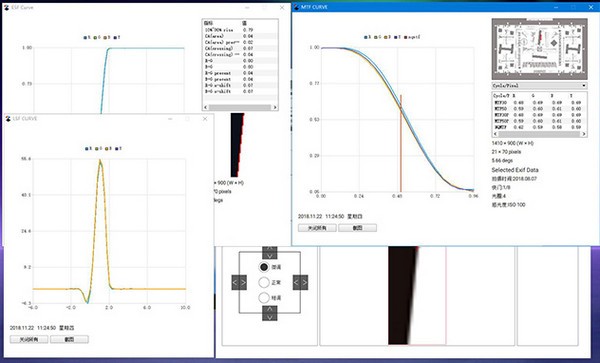Click the right scroll arrow of the ESF metrics table
600x363 pixels.
click(275, 108)
